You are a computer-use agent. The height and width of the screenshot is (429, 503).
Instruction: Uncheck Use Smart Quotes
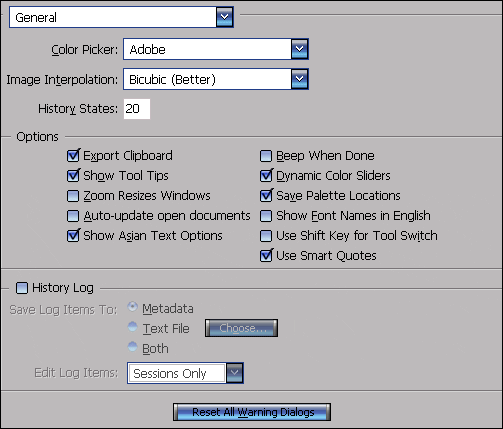[x=266, y=256]
